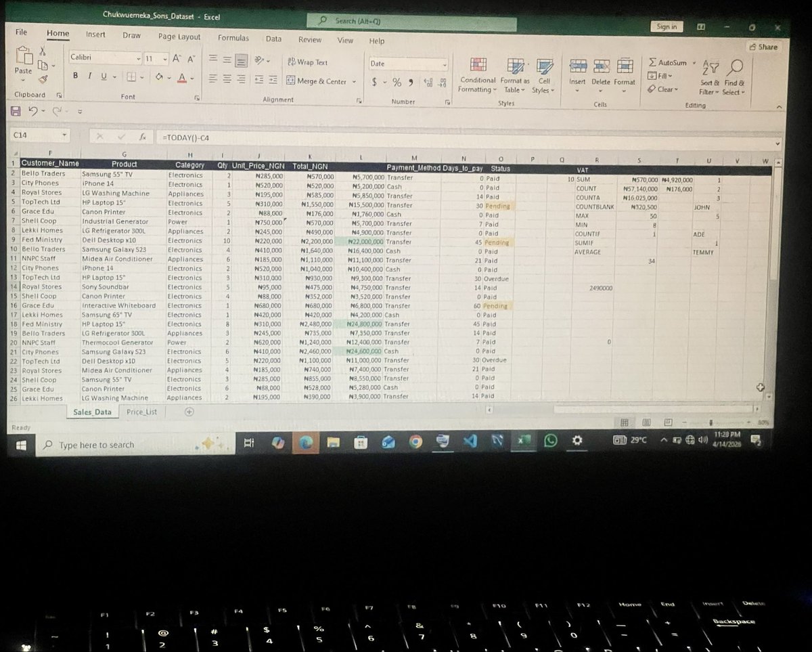Toggle Middle Align

227,60
